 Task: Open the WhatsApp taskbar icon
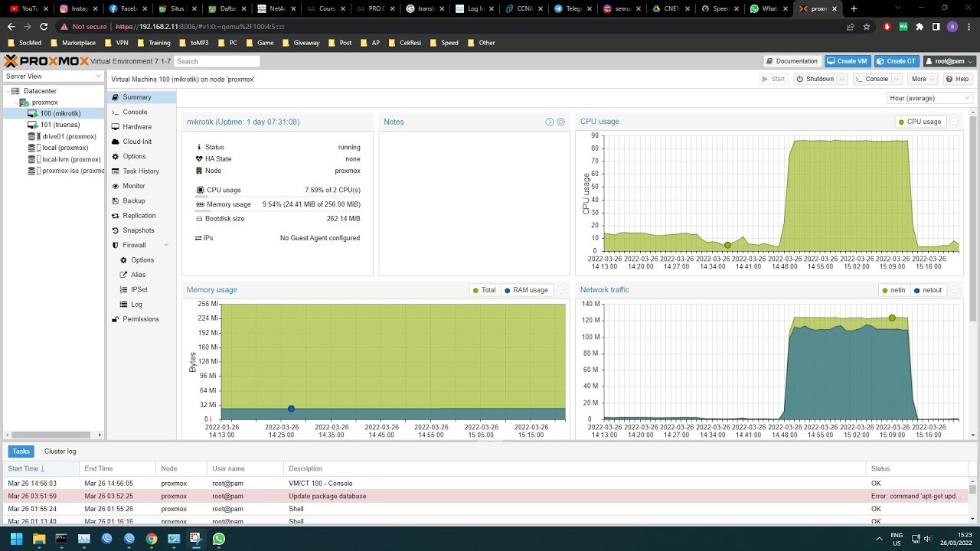[x=219, y=539]
